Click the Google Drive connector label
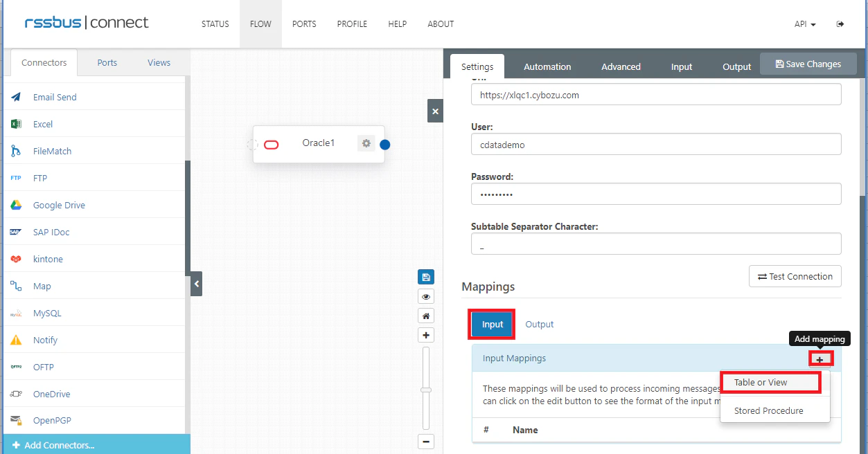 point(59,205)
